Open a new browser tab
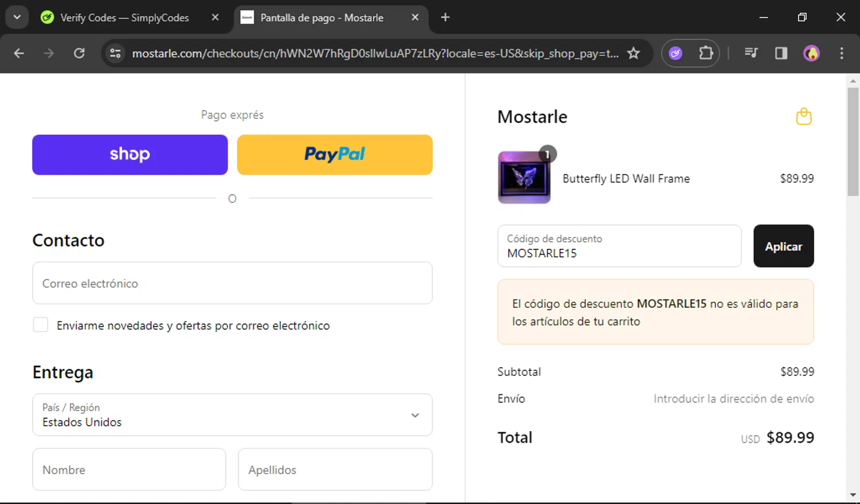Viewport: 860px width, 504px height. (445, 18)
